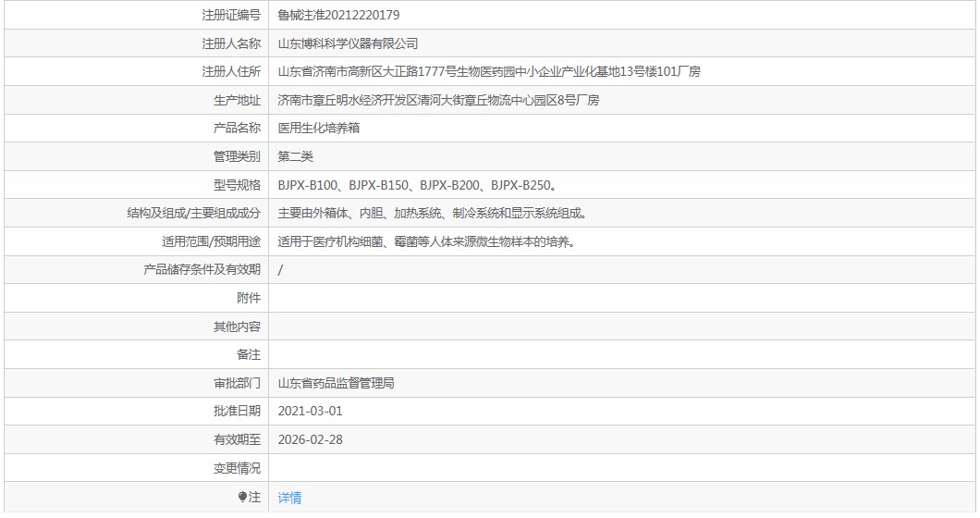980x518 pixels.
Task: Click the expiry date 2026-02-28
Action: [x=310, y=439]
